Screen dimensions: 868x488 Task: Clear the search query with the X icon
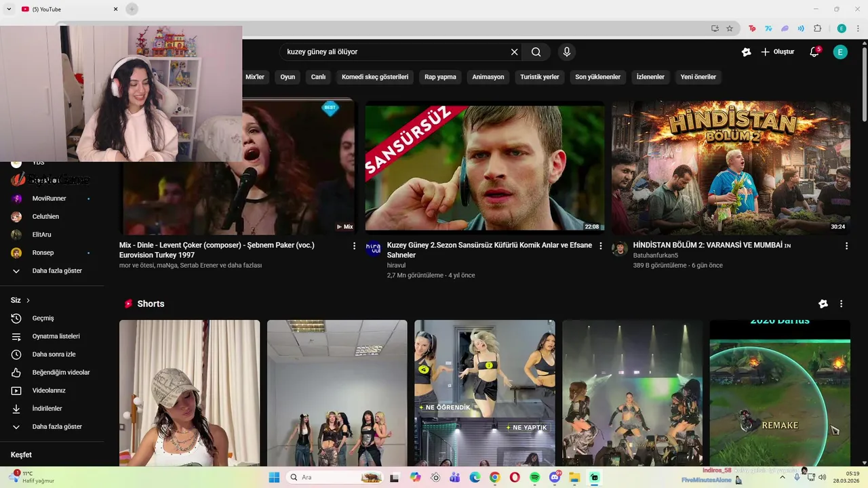[x=514, y=52]
